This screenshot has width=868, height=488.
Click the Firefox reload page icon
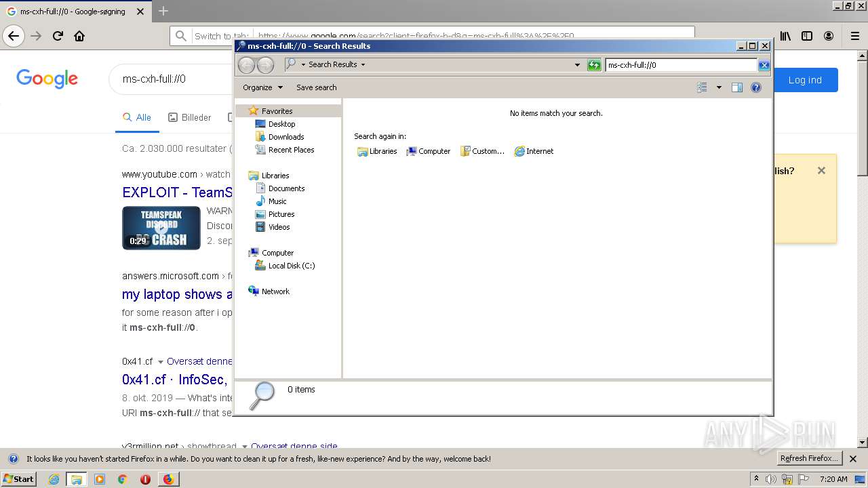58,36
